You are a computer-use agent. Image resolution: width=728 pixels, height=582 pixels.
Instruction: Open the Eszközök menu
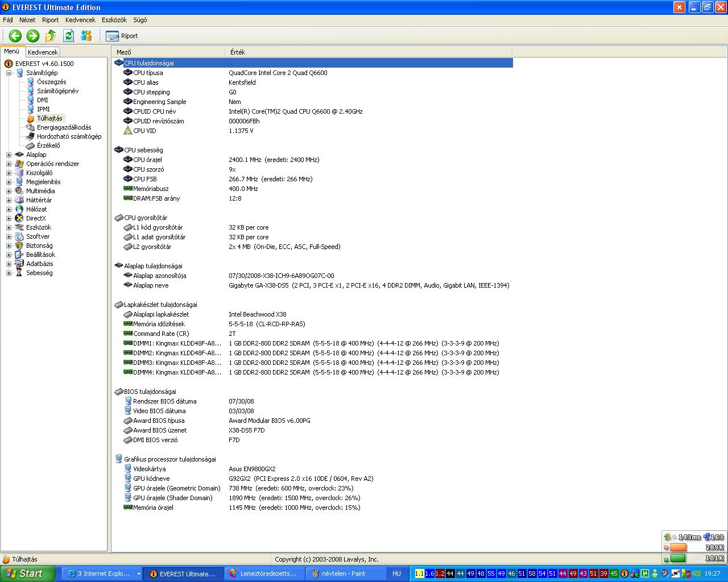114,20
